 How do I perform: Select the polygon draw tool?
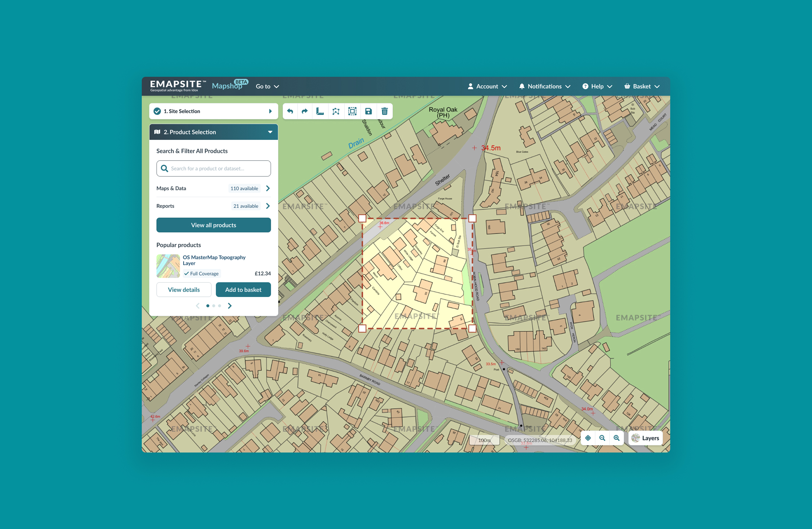click(336, 111)
